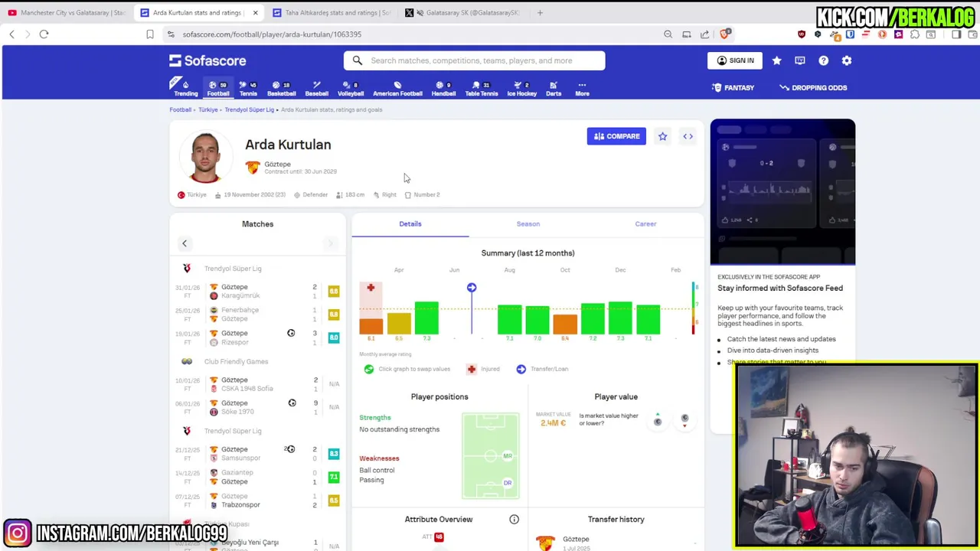Open the browser share icon

(704, 34)
